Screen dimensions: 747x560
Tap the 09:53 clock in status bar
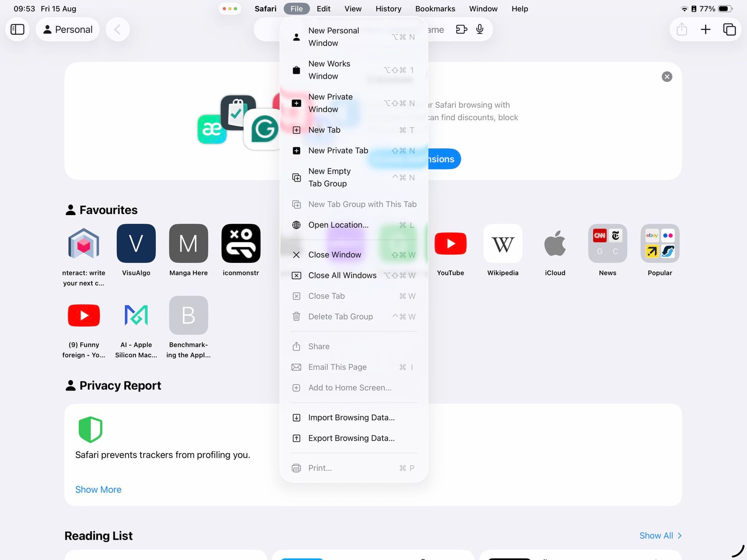pyautogui.click(x=24, y=9)
